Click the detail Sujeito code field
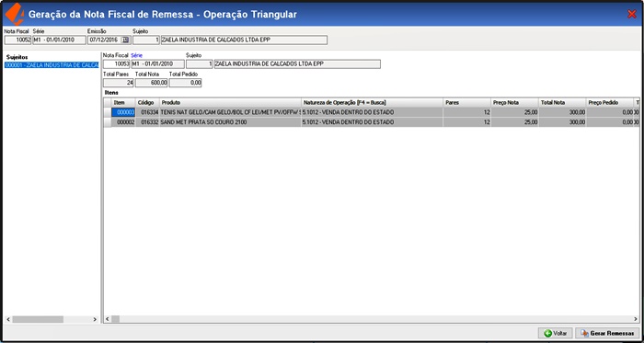This screenshot has height=343, width=644. pos(200,64)
